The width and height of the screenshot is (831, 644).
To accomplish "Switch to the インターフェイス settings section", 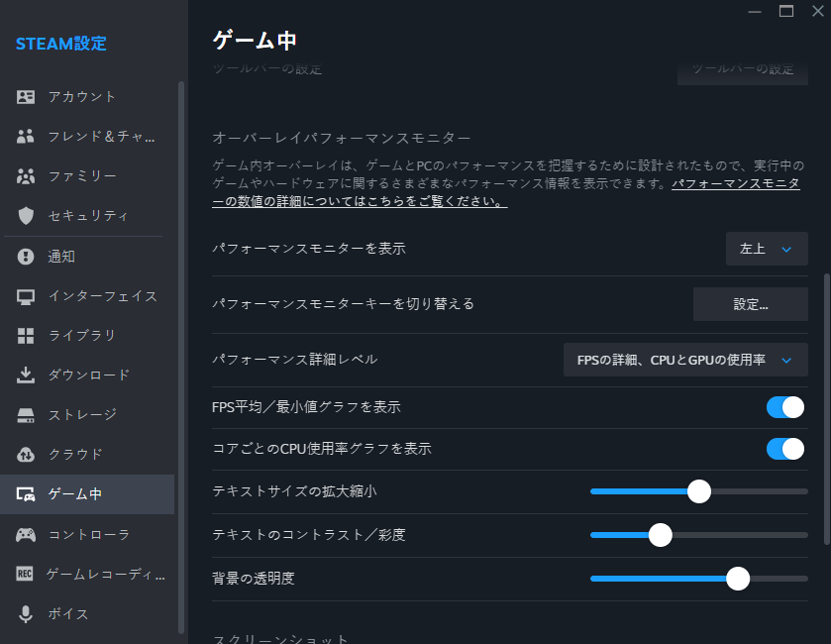I will [102, 296].
